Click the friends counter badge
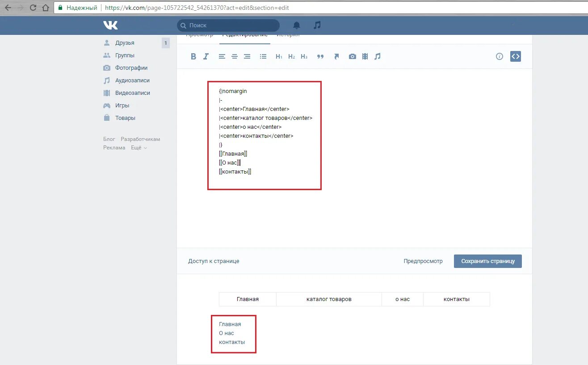Screen dimensions: 588x365 [166, 43]
